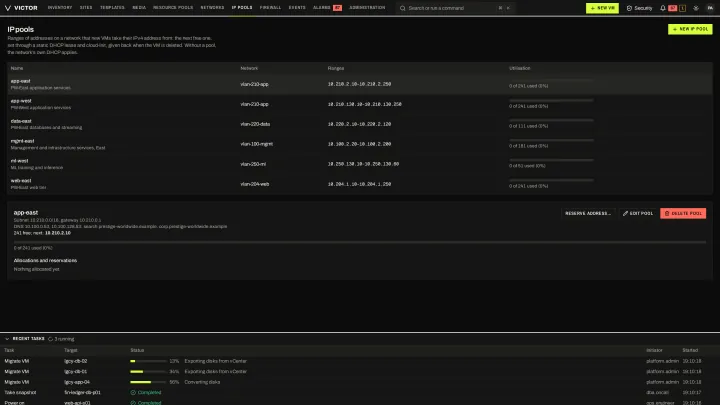
Task: Open the Sites menu
Action: (x=86, y=8)
